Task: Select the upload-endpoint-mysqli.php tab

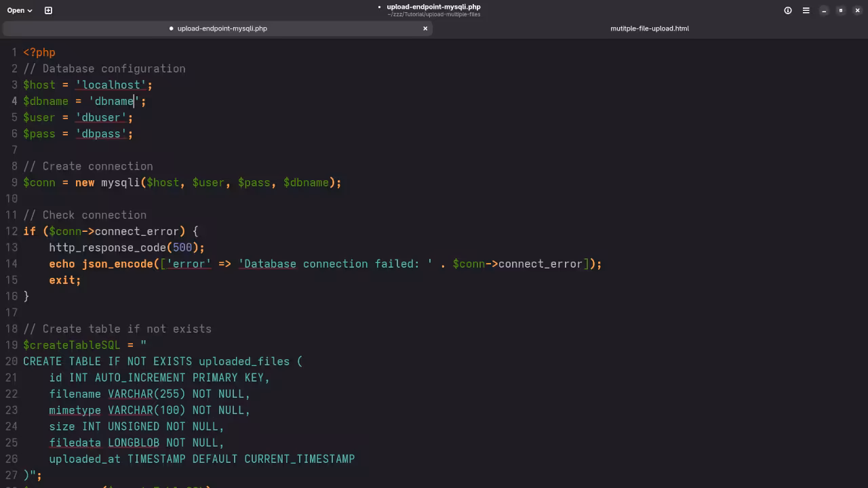Action: pos(222,28)
